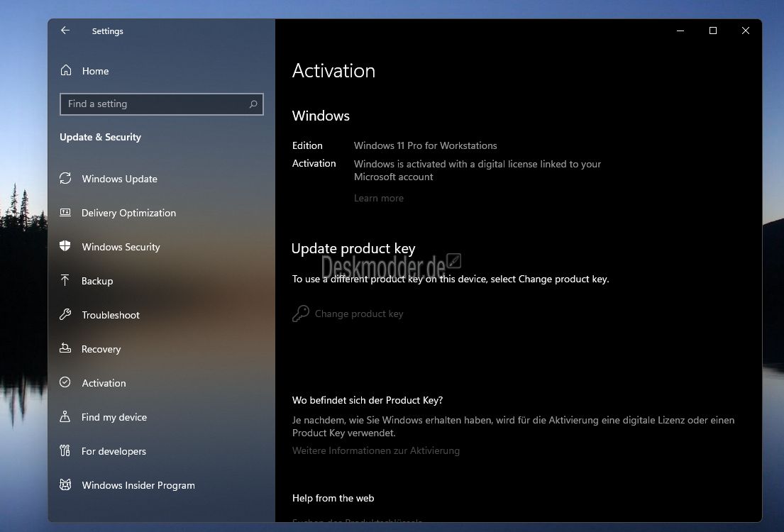The width and height of the screenshot is (784, 532).
Task: Select Activation in the sidebar
Action: pyautogui.click(x=104, y=383)
